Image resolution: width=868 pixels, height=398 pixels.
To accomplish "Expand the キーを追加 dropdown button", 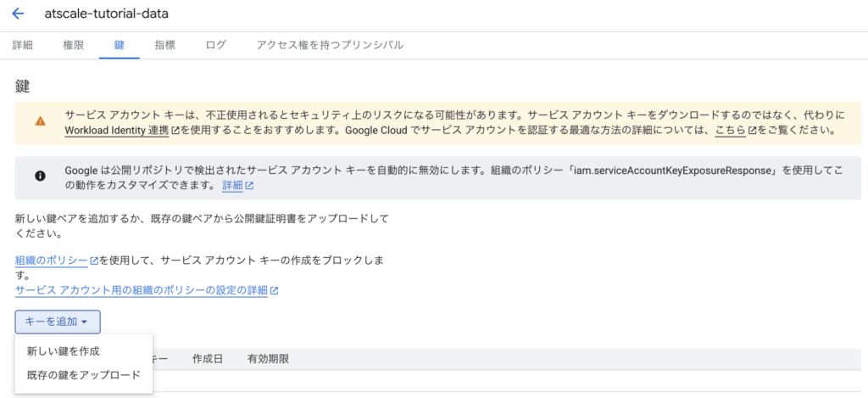I will tap(58, 322).
